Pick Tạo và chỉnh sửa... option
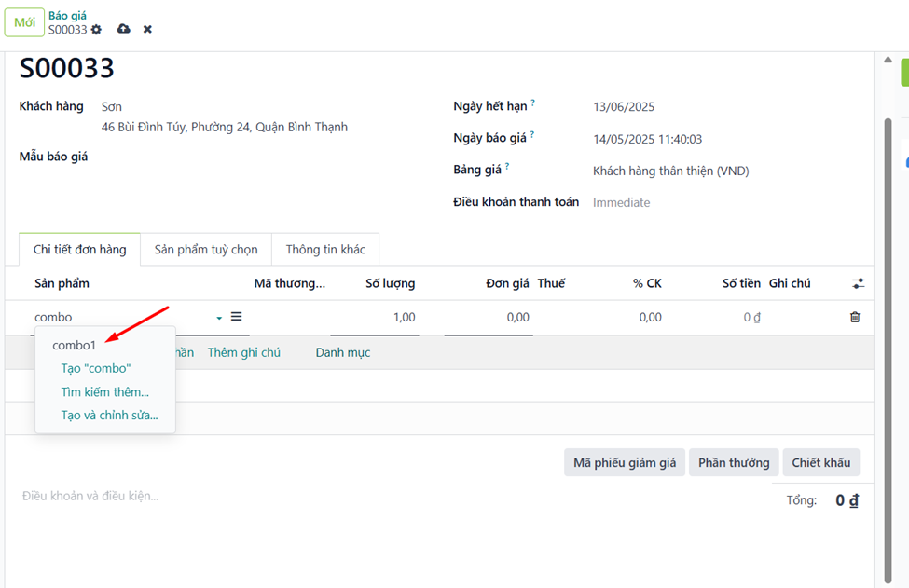The image size is (909, 588). 110,416
